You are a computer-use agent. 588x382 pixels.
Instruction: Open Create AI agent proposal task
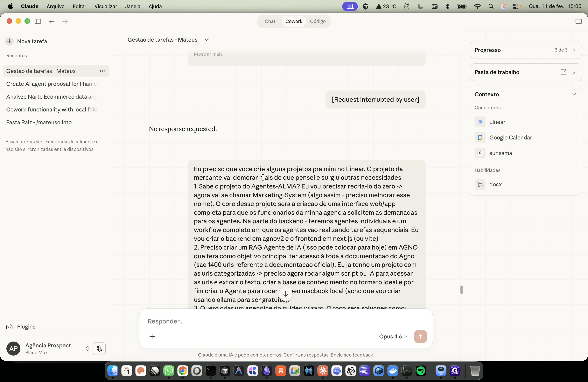click(56, 84)
